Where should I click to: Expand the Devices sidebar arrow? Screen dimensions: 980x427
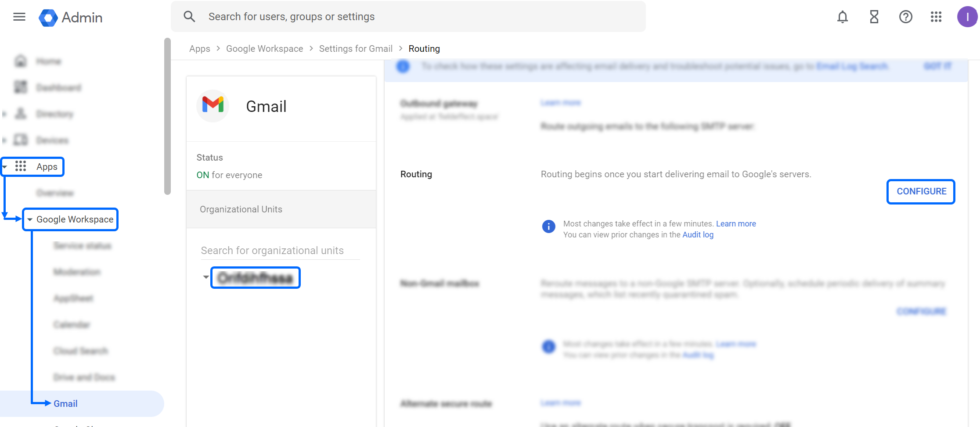[4, 140]
